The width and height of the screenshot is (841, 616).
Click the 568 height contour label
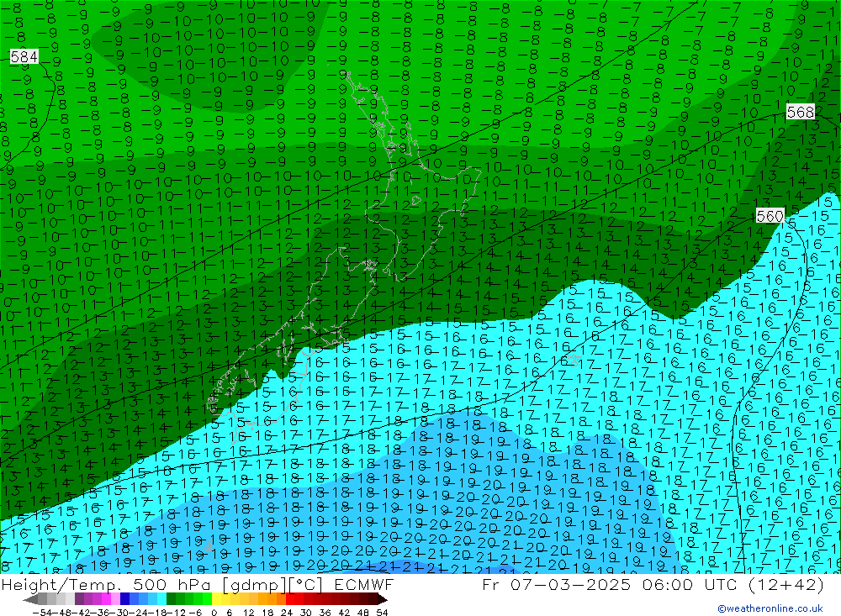[801, 112]
